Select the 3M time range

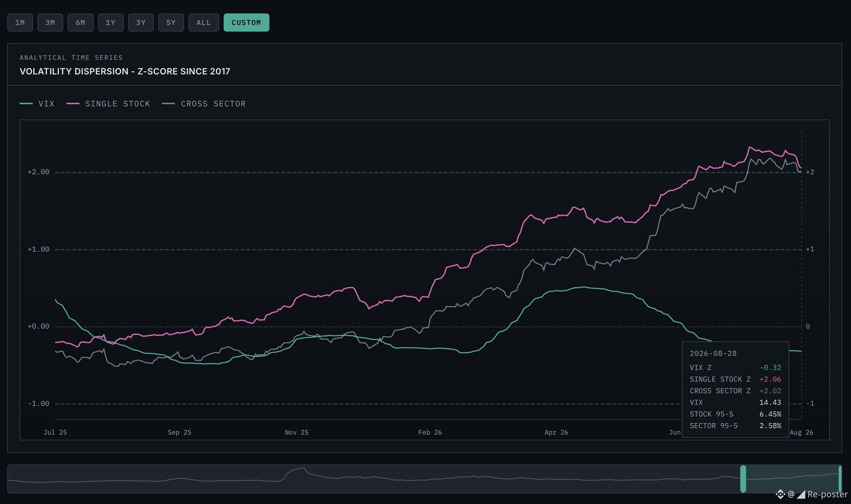coord(50,23)
